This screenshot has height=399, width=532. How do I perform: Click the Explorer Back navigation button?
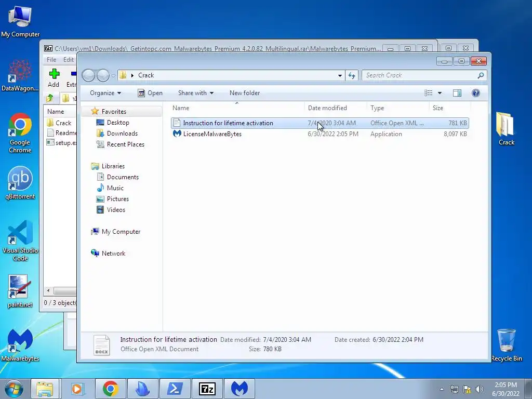88,75
